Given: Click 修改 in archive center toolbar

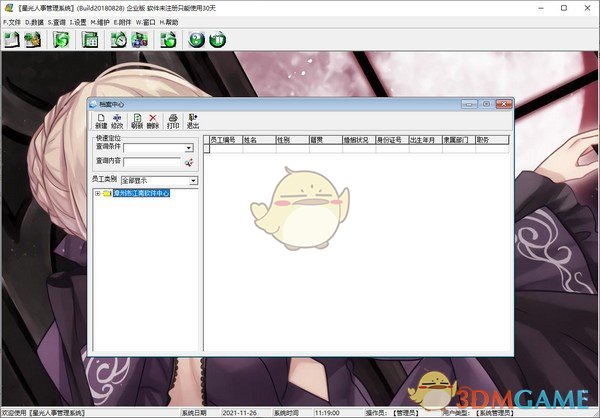Looking at the screenshot, I should [117, 121].
